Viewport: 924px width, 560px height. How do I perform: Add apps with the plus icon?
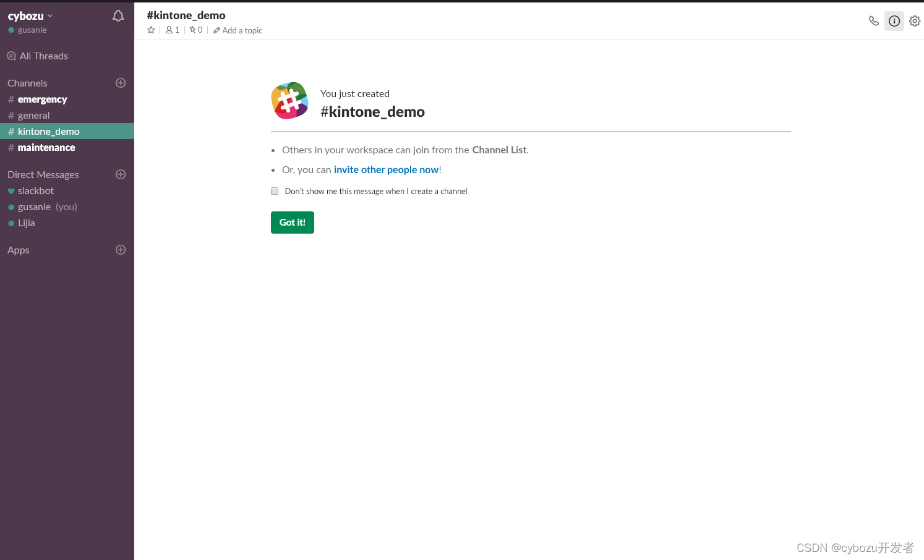tap(121, 250)
